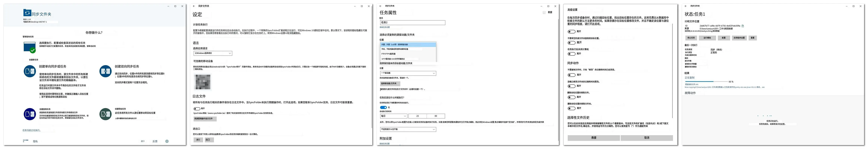This screenshot has width=868, height=149.
Task: Toggle 任务执行后关闭计算机 switch
Action: [572, 54]
